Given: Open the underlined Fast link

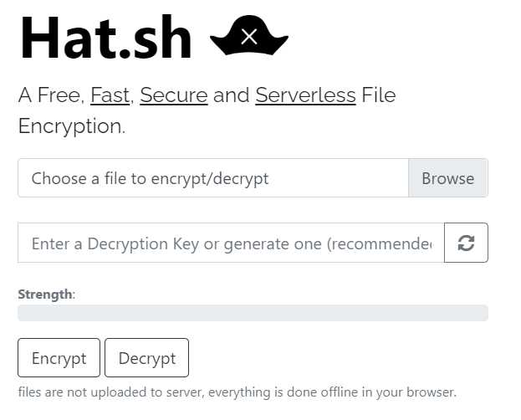Looking at the screenshot, I should pyautogui.click(x=110, y=95).
